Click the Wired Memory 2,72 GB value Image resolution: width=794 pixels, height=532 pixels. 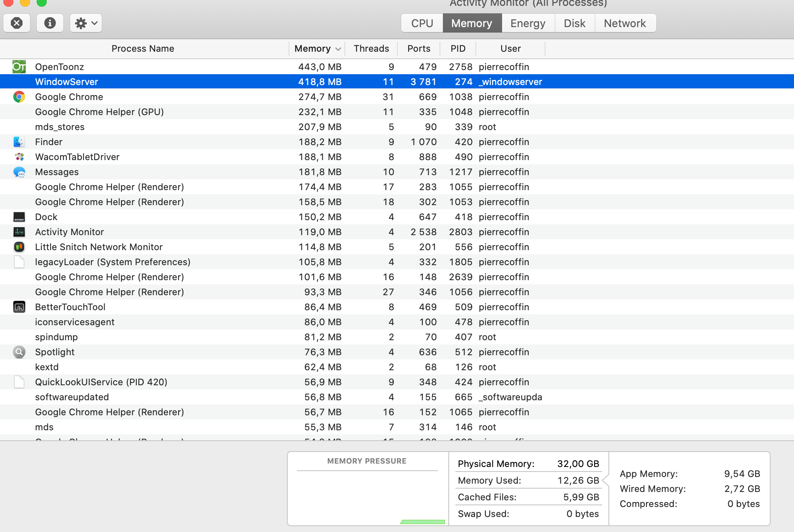[742, 489]
